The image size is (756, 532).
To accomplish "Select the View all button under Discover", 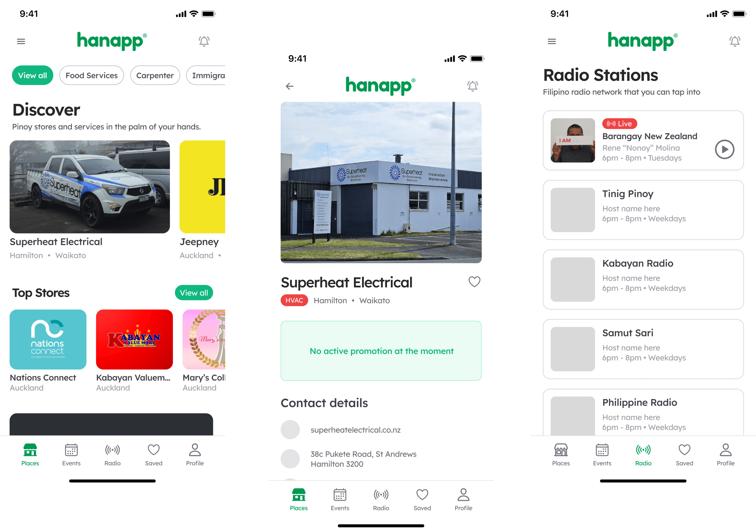I will coord(33,75).
